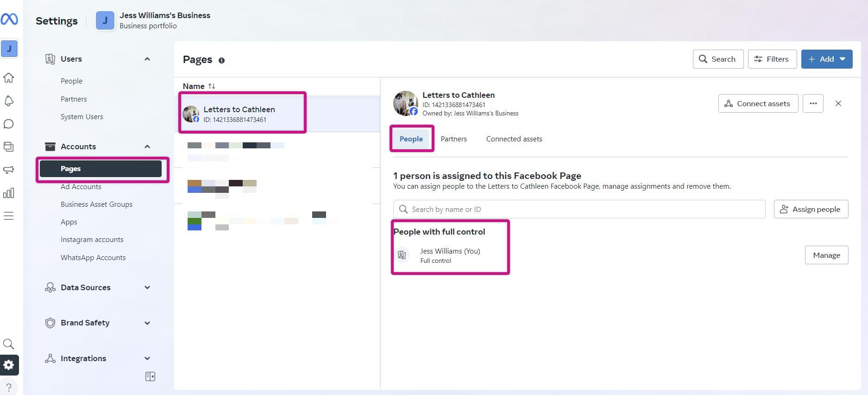Click the Search by name or ID field
Image resolution: width=868 pixels, height=395 pixels.
[579, 209]
